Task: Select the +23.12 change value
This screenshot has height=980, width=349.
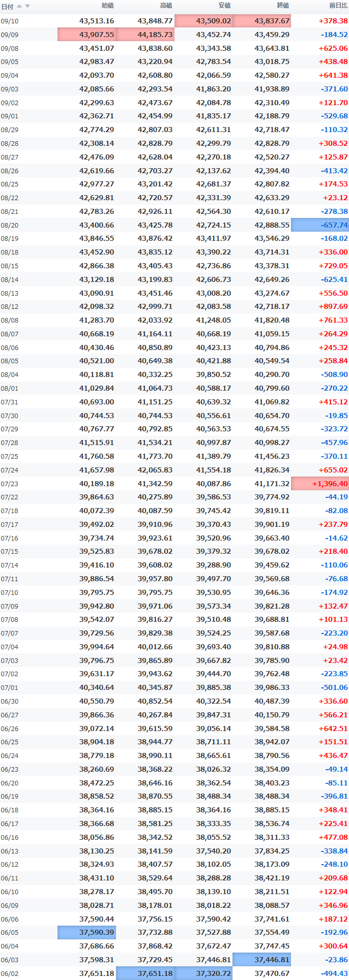Action: [x=335, y=198]
